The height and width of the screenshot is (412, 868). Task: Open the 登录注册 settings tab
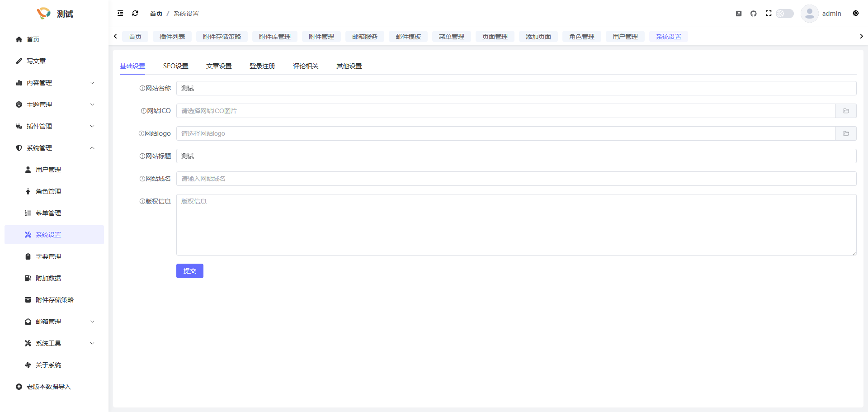point(262,66)
